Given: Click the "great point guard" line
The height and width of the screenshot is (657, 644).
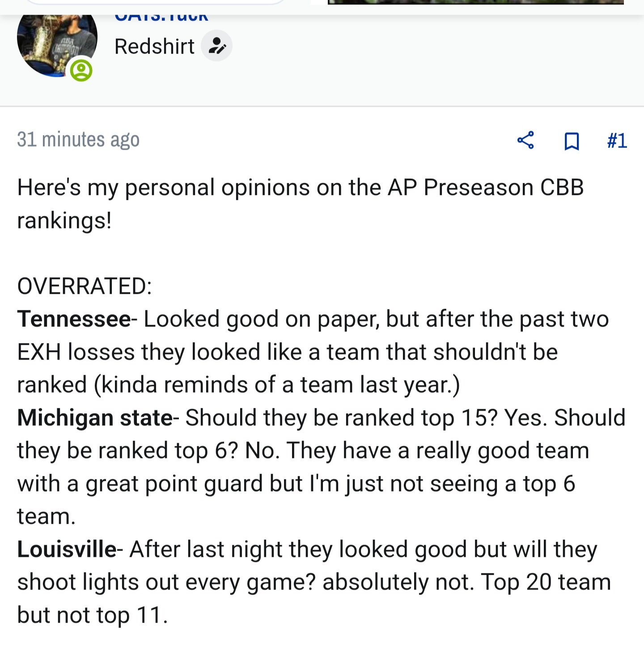Looking at the screenshot, I should pos(296,484).
